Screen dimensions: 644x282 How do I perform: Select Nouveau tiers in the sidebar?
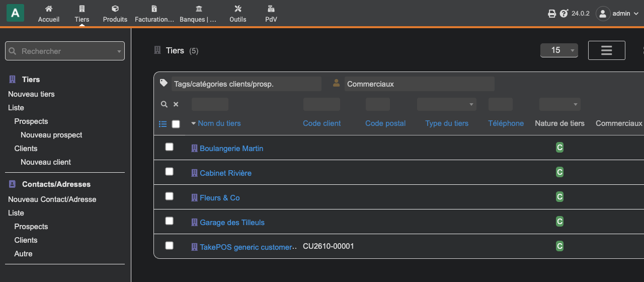click(x=31, y=94)
